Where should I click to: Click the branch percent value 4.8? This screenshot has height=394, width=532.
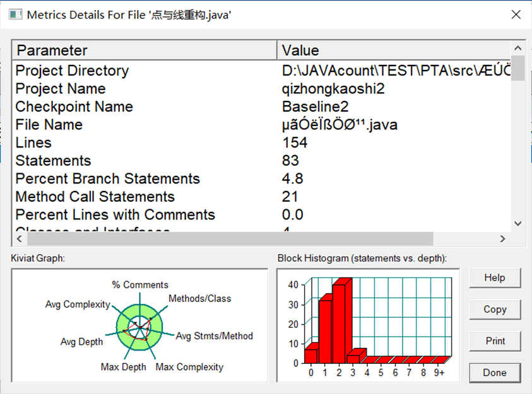pos(292,178)
